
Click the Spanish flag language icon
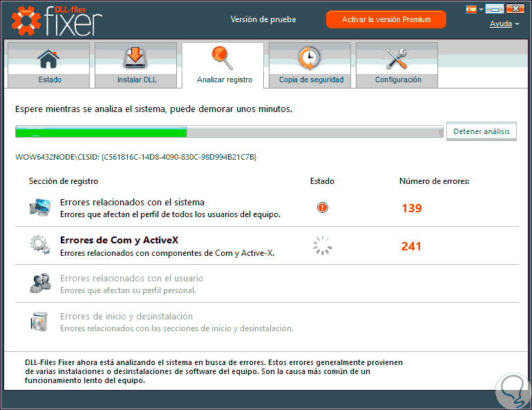471,9
